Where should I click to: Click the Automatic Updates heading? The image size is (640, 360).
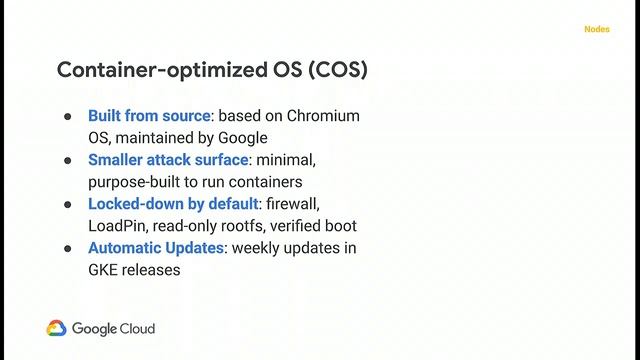tap(156, 248)
